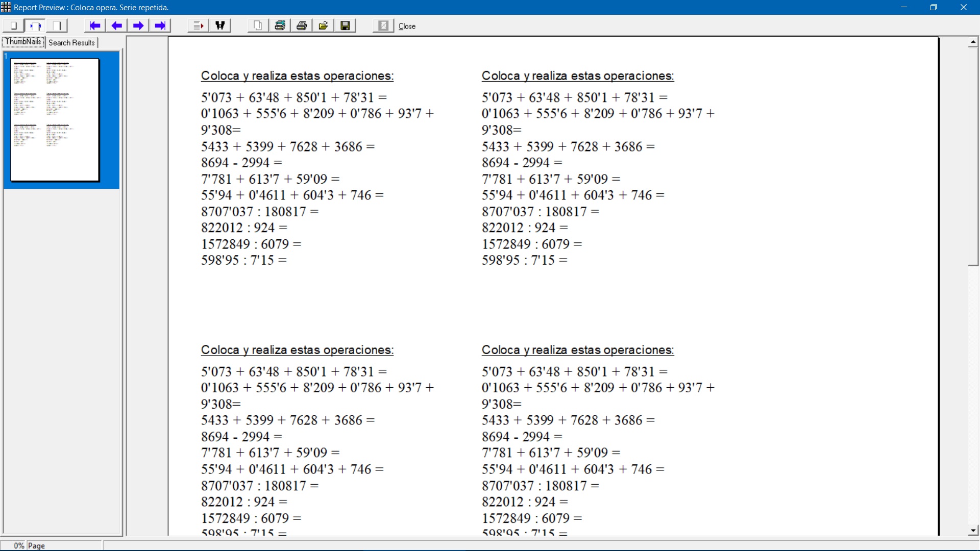Open the binoculars search tool
Screen dimensions: 980x551
pyautogui.click(x=220, y=26)
